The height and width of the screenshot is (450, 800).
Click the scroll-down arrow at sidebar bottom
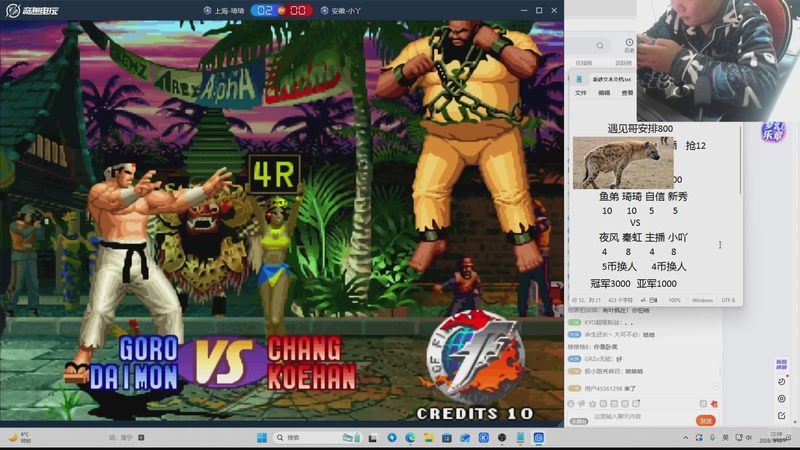795,422
